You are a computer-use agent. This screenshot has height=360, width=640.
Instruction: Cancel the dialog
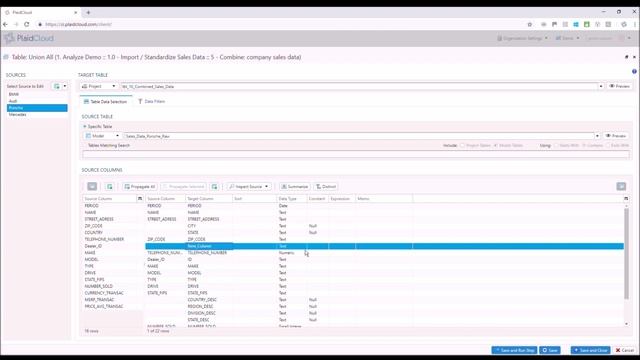tap(624, 350)
